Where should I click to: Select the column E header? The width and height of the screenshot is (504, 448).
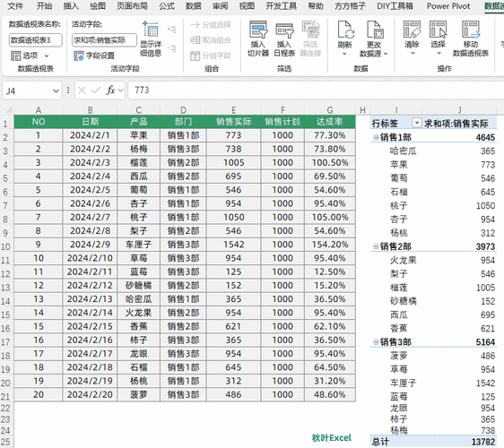[x=233, y=110]
